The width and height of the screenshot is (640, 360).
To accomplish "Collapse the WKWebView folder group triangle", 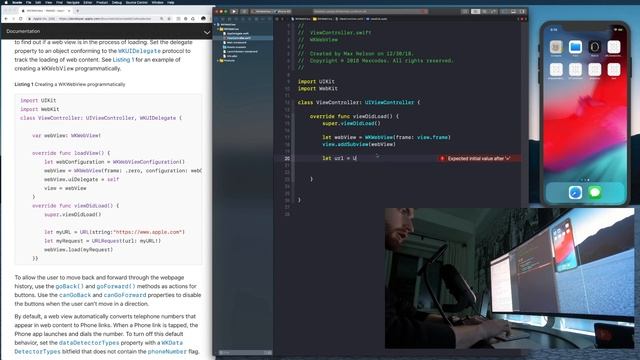I will [218, 29].
